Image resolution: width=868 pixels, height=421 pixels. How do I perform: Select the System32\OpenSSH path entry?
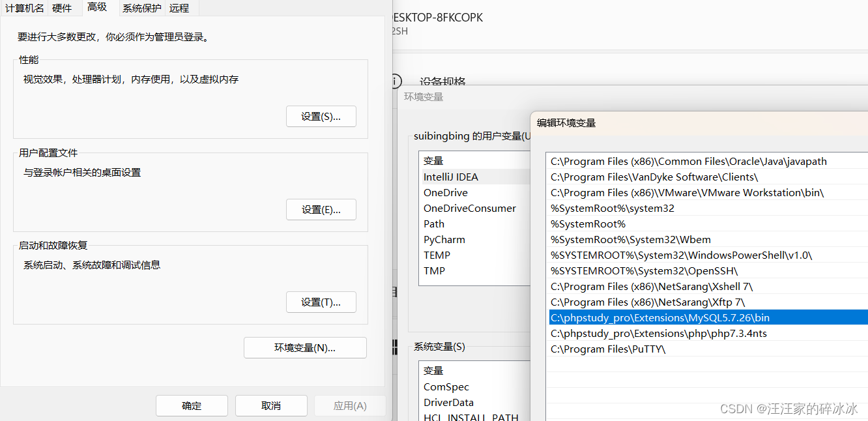(707, 270)
